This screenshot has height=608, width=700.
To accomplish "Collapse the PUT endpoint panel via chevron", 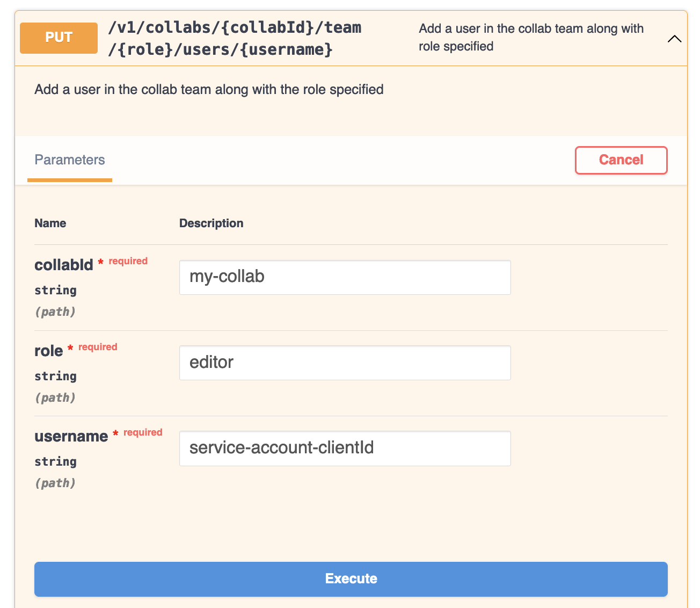I will (674, 38).
